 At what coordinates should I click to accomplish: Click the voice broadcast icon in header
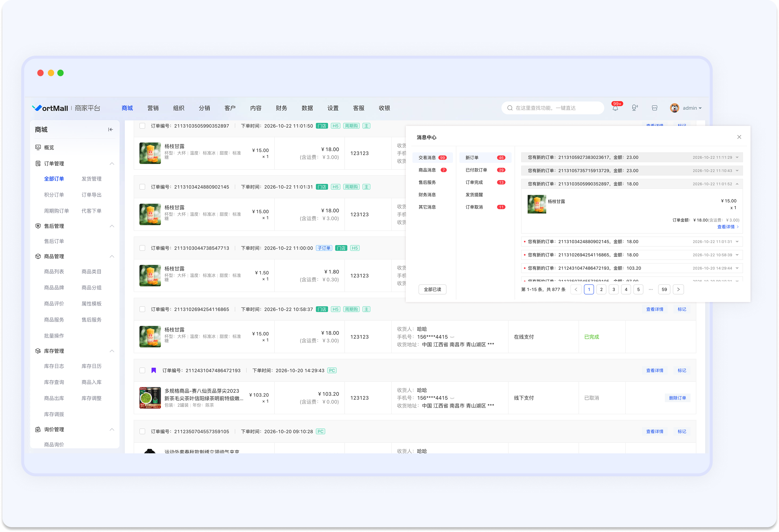pyautogui.click(x=635, y=108)
